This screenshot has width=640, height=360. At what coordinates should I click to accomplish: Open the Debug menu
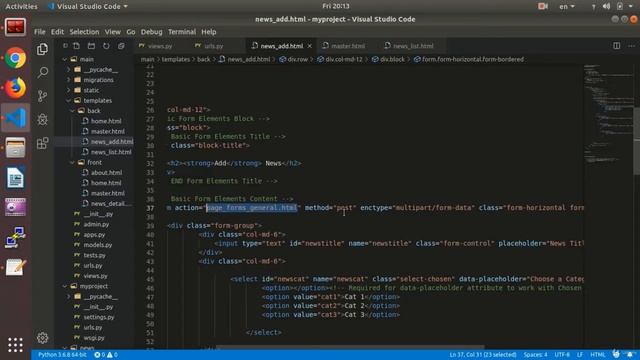tap(151, 32)
